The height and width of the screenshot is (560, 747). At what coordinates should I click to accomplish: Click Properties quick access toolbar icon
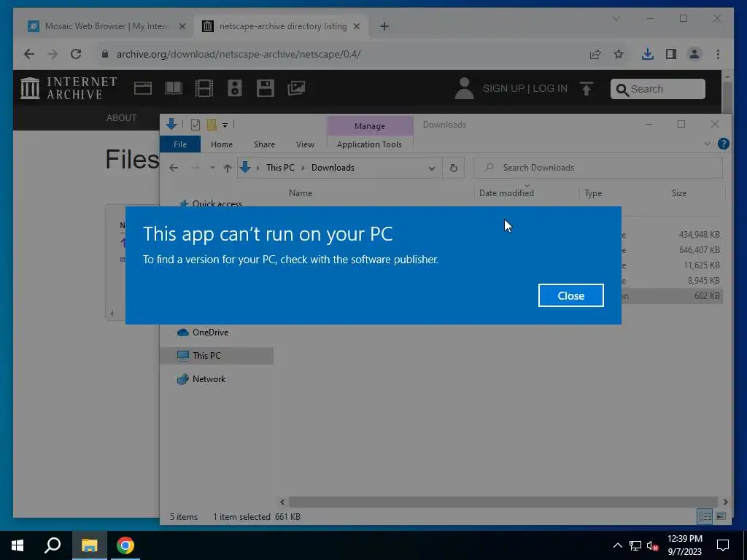196,125
